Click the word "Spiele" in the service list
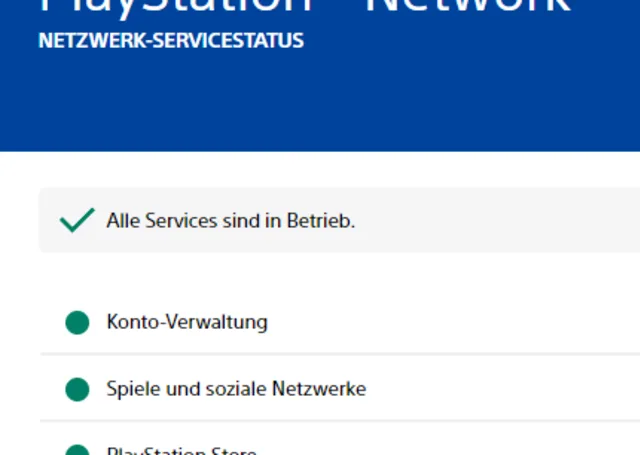This screenshot has height=455, width=640. point(132,389)
